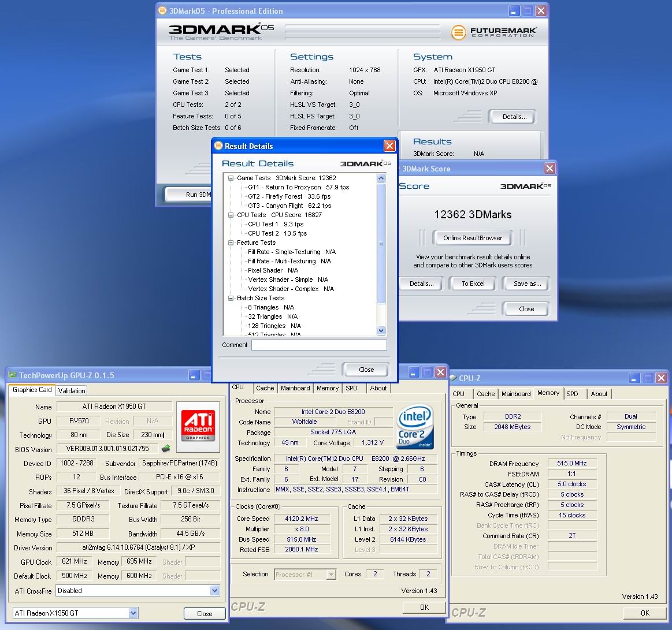Click Close in the Result Details dialog
The image size is (672, 630).
[x=366, y=369]
